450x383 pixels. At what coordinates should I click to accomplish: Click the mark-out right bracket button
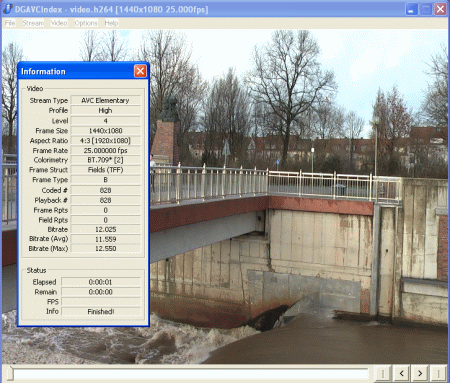[x=438, y=373]
